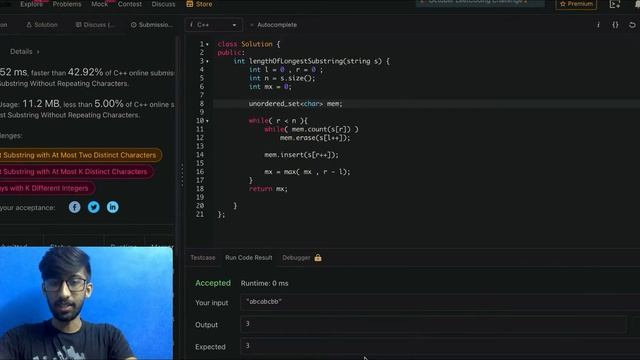This screenshot has height=360, width=640.
Task: Select the Run Code Result tab
Action: (249, 258)
